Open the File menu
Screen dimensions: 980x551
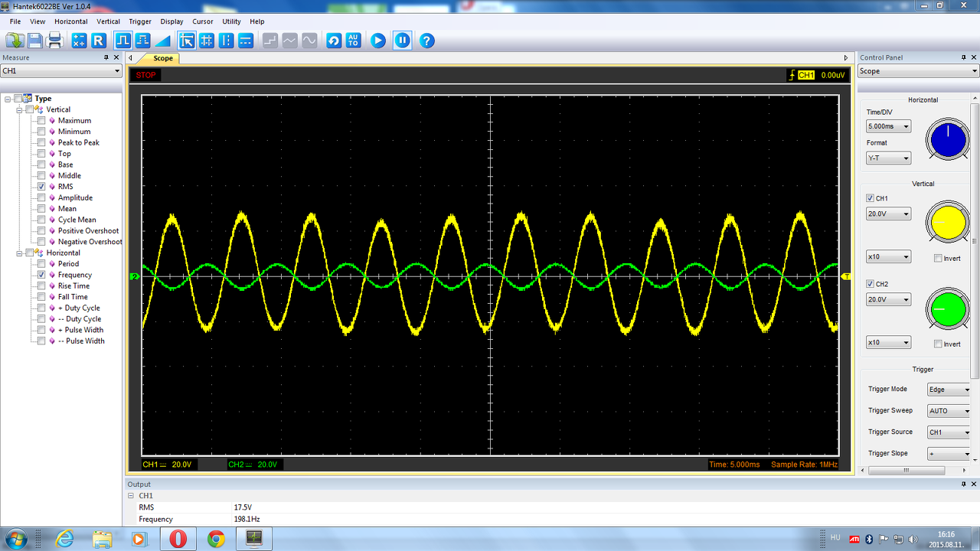(15, 21)
